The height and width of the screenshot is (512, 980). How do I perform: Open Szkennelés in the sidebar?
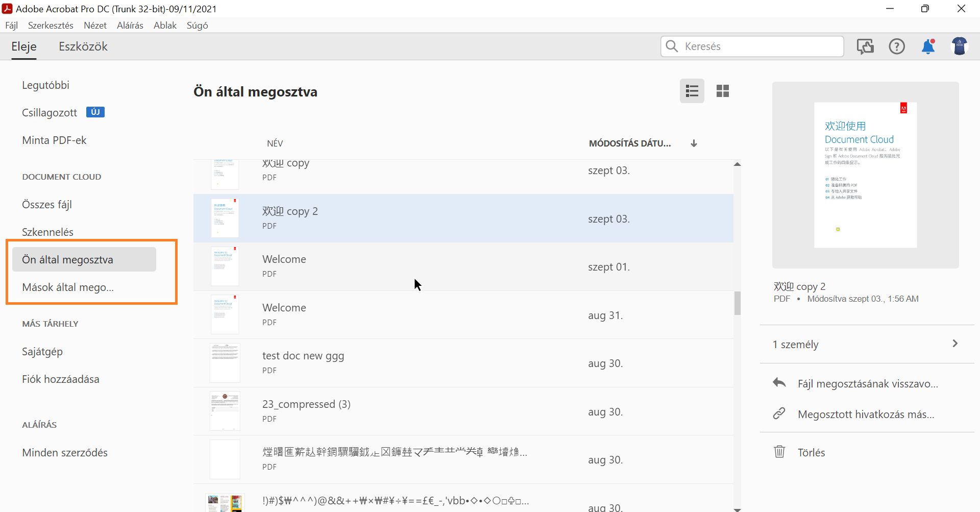tap(47, 232)
